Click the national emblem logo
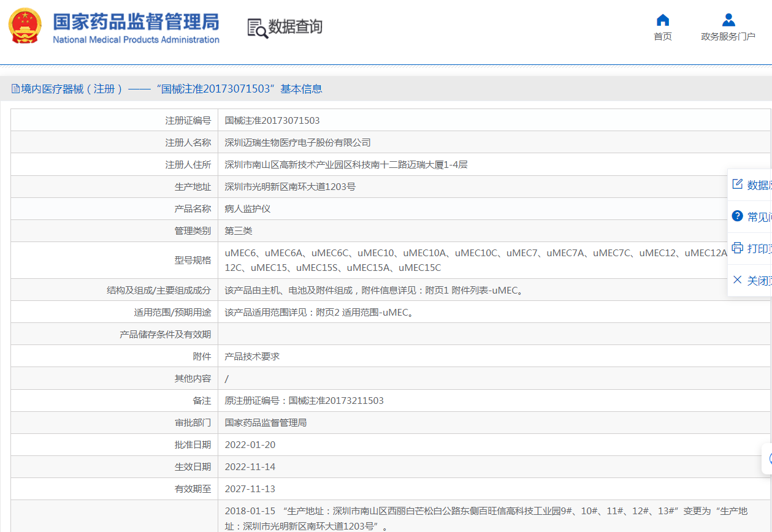 25,26
